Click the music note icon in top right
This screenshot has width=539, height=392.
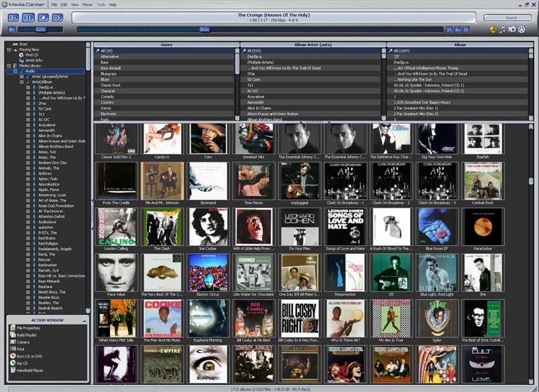coord(503,30)
